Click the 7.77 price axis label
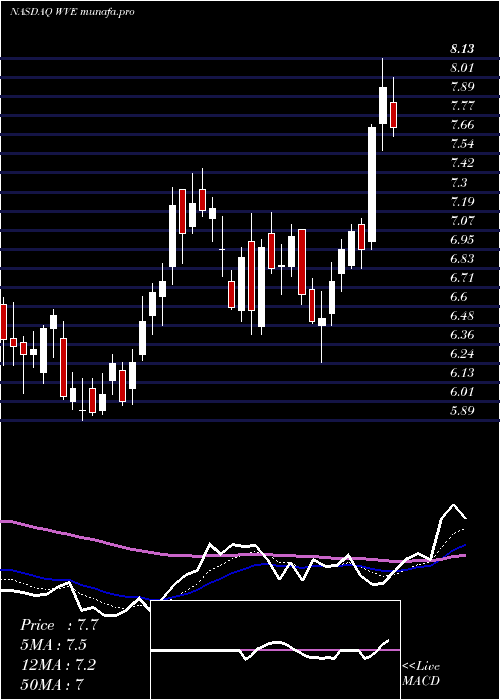The image size is (500, 700). click(x=462, y=106)
